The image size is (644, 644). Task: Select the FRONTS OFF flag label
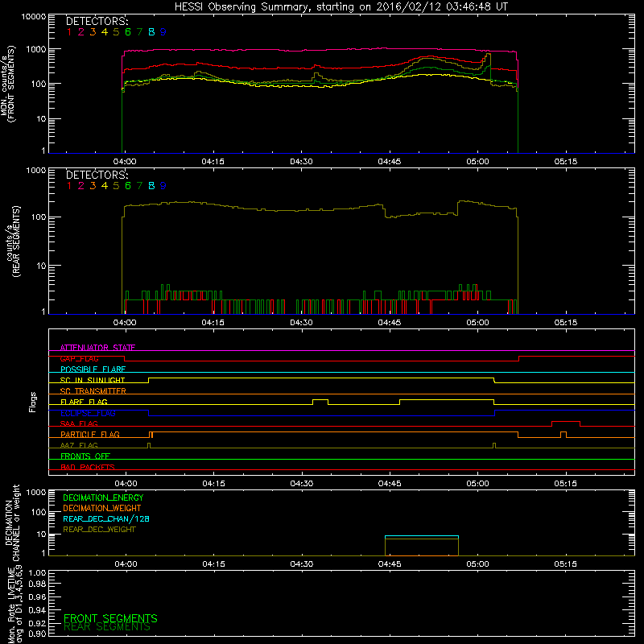(85, 456)
